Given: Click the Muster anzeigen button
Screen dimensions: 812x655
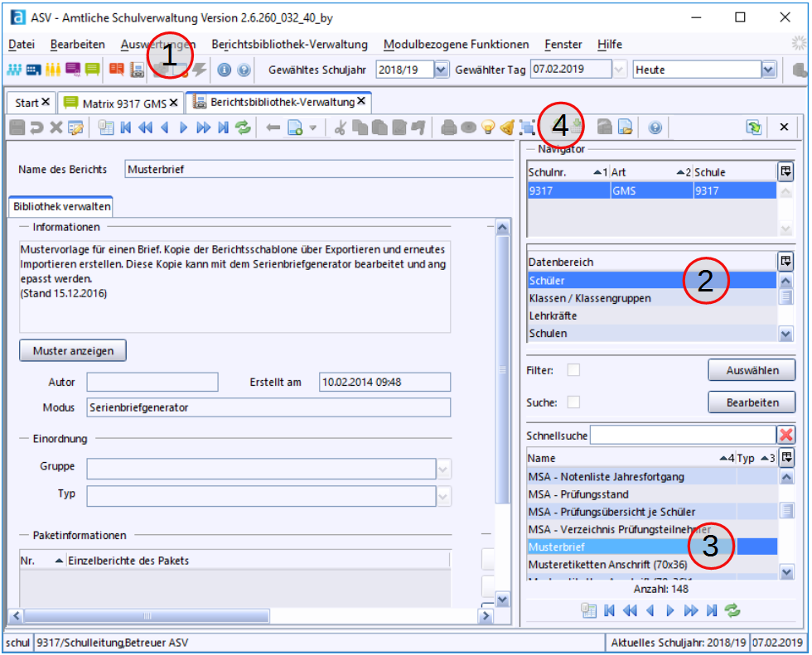Looking at the screenshot, I should click(73, 351).
